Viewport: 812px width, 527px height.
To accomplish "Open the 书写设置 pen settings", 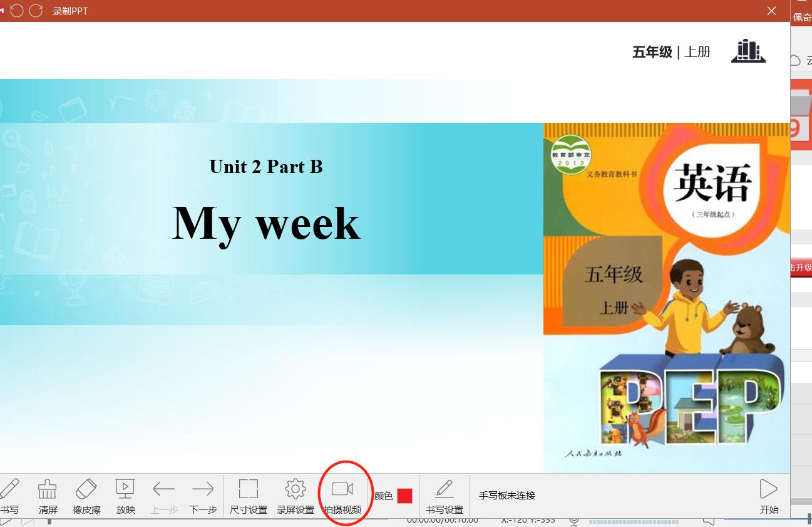I will click(x=445, y=495).
